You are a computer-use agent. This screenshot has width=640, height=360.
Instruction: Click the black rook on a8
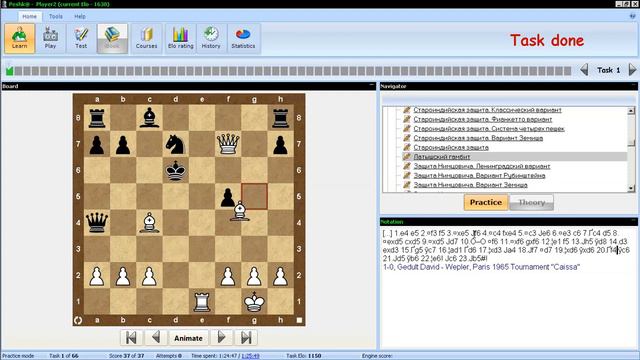97,118
